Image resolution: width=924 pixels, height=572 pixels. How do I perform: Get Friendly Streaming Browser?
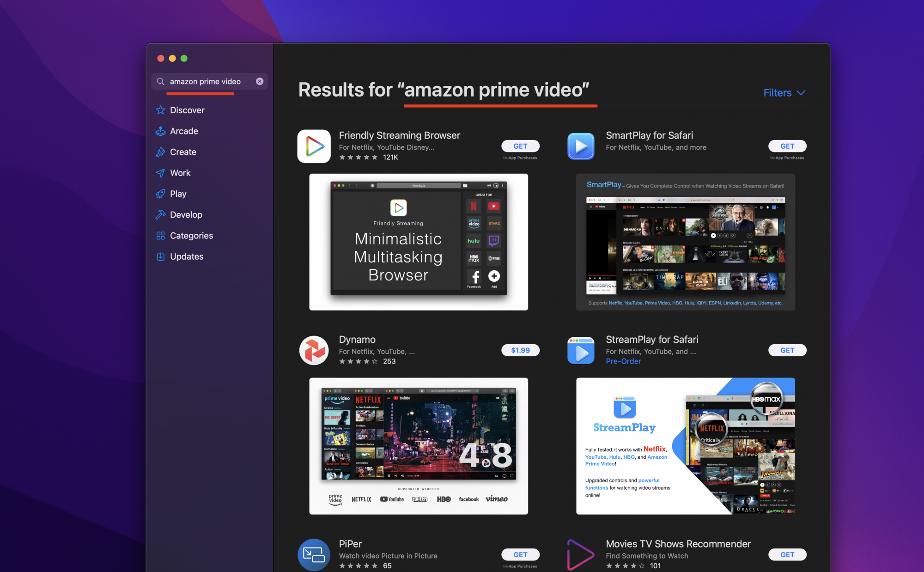click(520, 146)
